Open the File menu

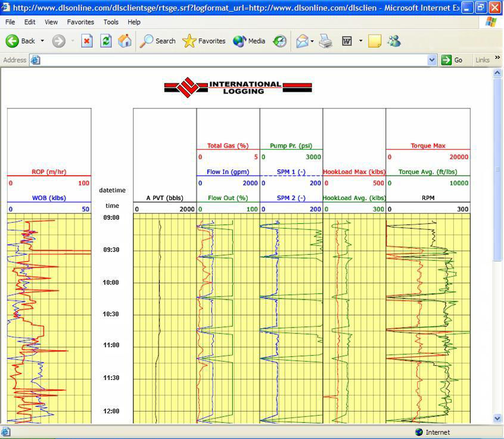pyautogui.click(x=10, y=22)
